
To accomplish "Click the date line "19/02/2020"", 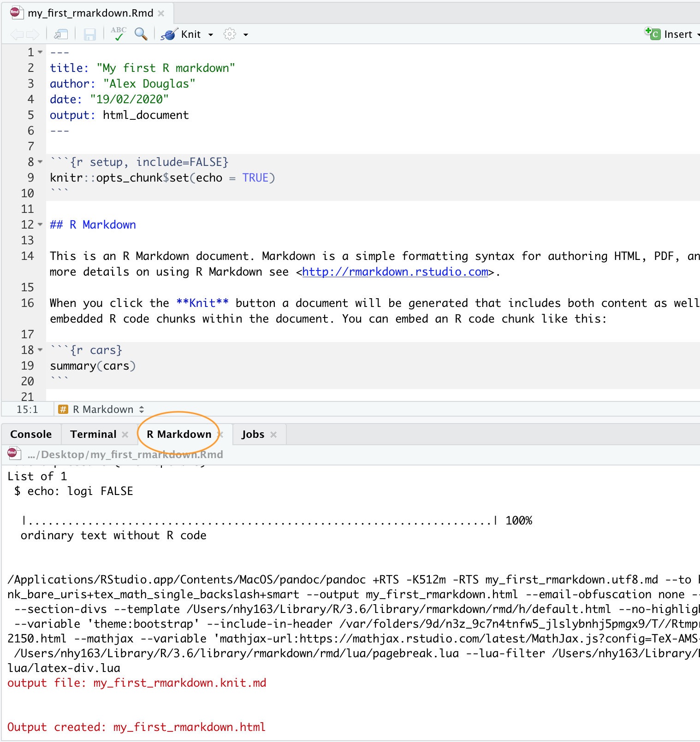I will (109, 99).
